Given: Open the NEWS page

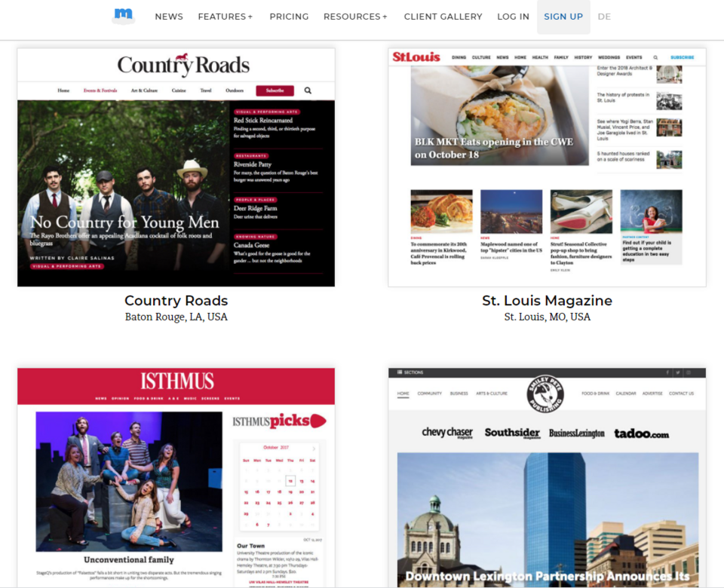Looking at the screenshot, I should click(x=169, y=17).
